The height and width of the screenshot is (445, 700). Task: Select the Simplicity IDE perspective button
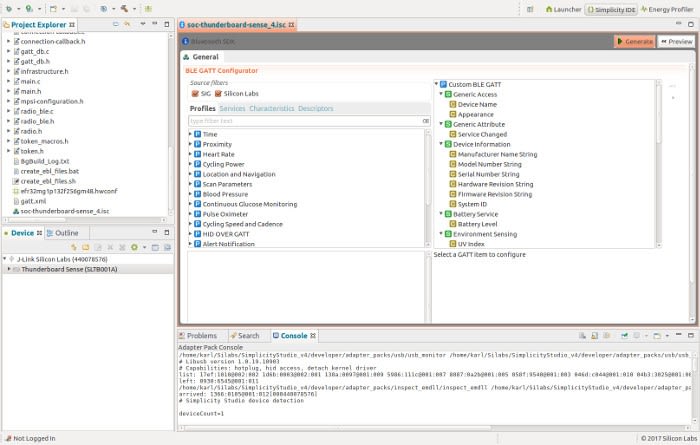click(x=611, y=9)
